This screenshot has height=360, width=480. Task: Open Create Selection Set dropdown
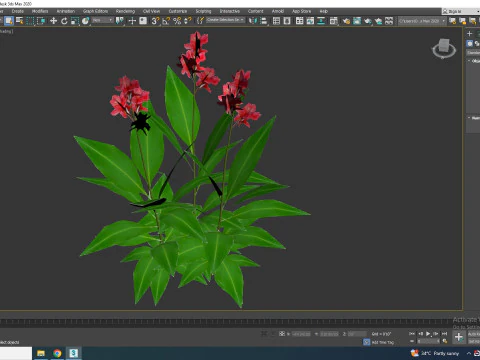coord(225,20)
